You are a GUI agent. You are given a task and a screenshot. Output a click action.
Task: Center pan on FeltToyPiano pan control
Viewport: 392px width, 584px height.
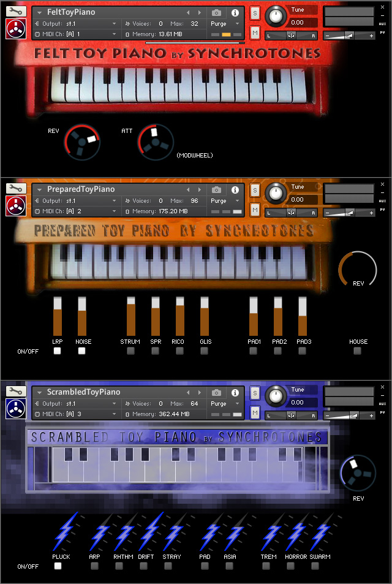pyautogui.click(x=291, y=36)
